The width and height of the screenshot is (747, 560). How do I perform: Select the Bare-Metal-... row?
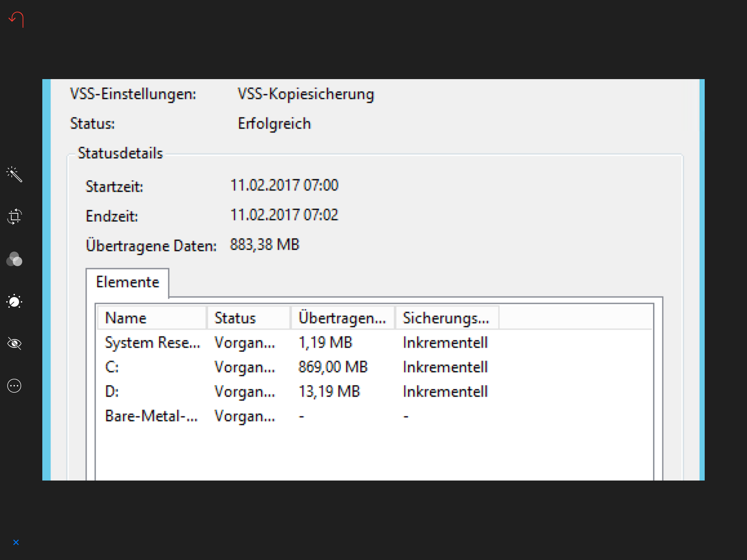click(x=374, y=416)
